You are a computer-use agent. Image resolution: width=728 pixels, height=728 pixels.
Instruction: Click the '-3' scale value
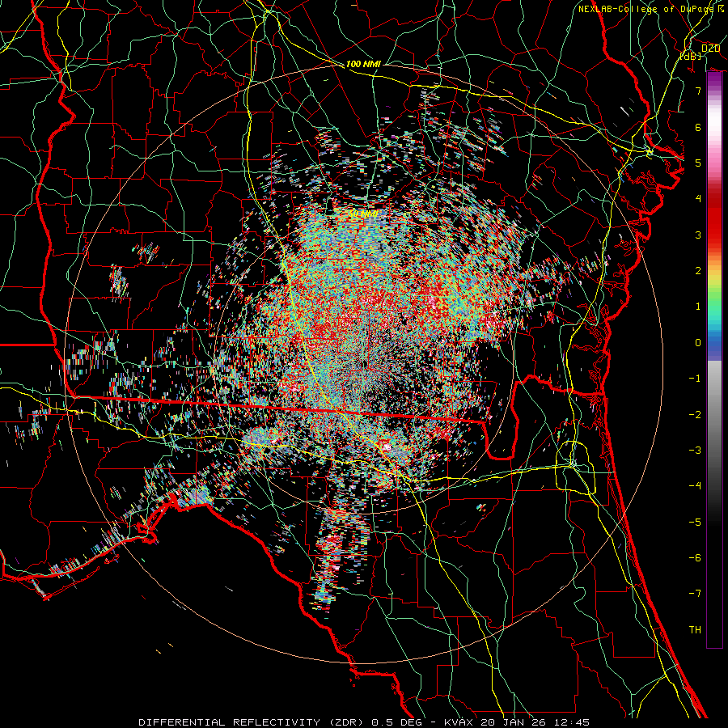(x=695, y=451)
